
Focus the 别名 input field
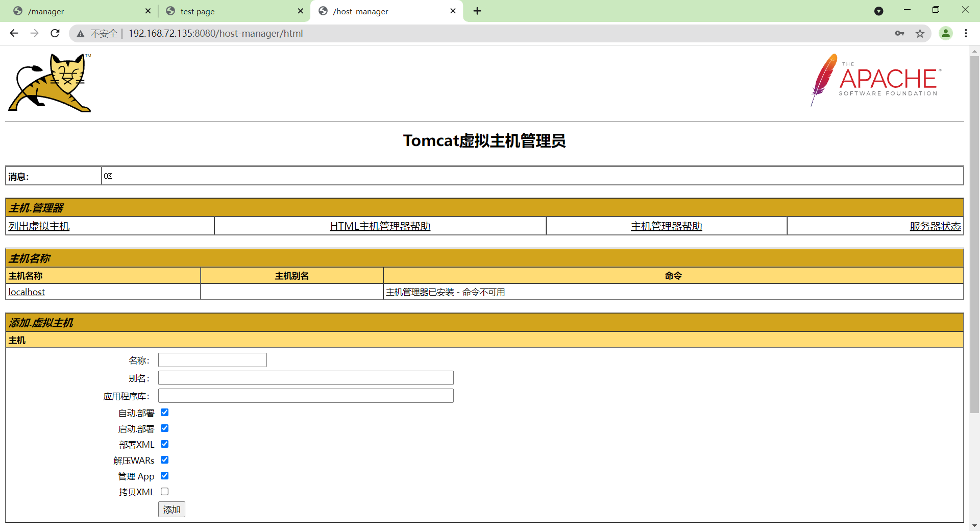[x=306, y=378]
